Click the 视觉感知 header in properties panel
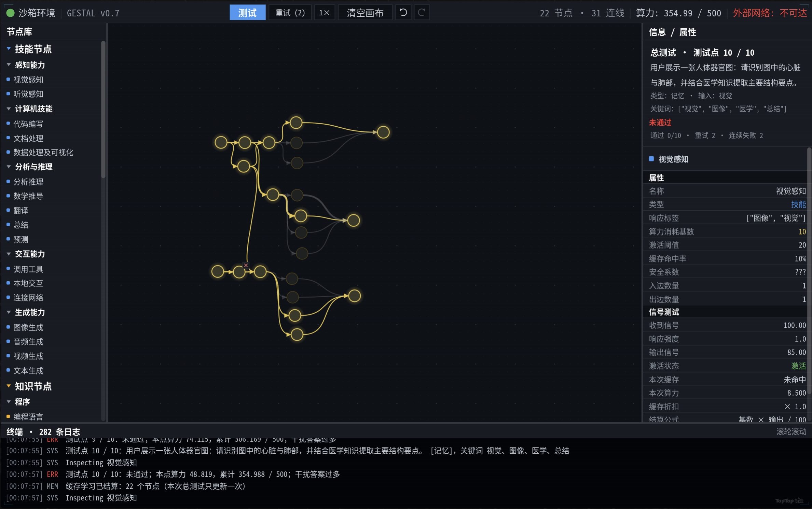This screenshot has width=812, height=509. (673, 159)
